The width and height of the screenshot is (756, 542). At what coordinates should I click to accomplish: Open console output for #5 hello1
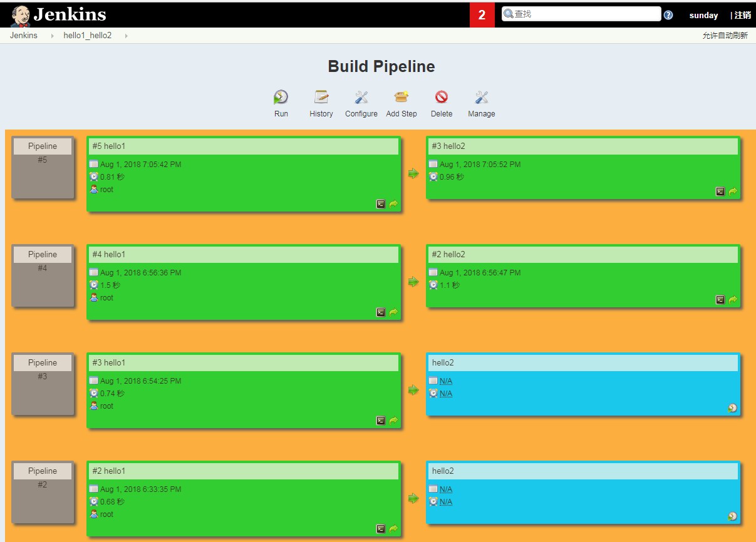click(381, 204)
